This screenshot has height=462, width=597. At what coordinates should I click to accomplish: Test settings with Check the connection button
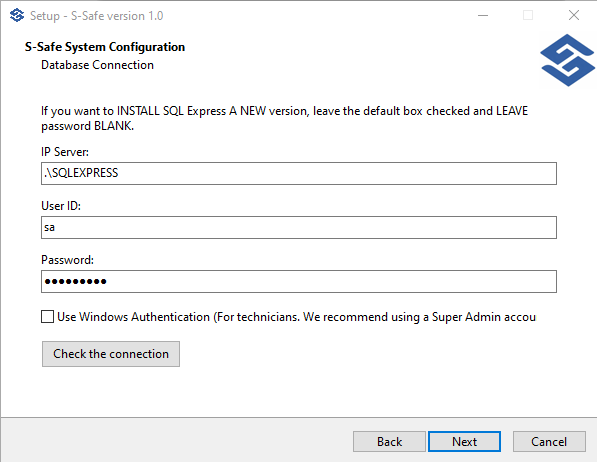(111, 354)
